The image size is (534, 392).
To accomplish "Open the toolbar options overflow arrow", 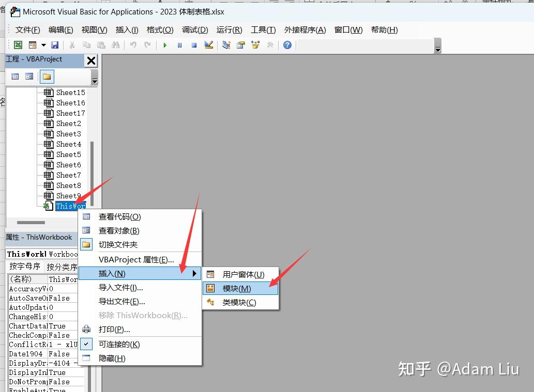I will click(438, 46).
